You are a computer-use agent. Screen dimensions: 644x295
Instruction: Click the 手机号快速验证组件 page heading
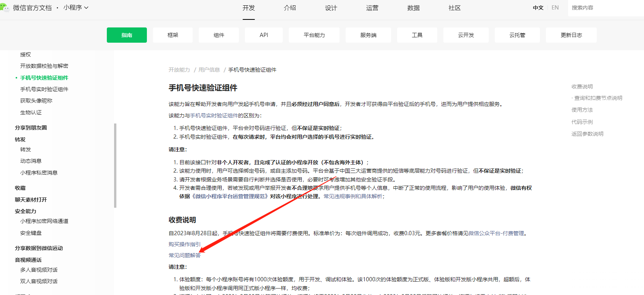(x=203, y=88)
